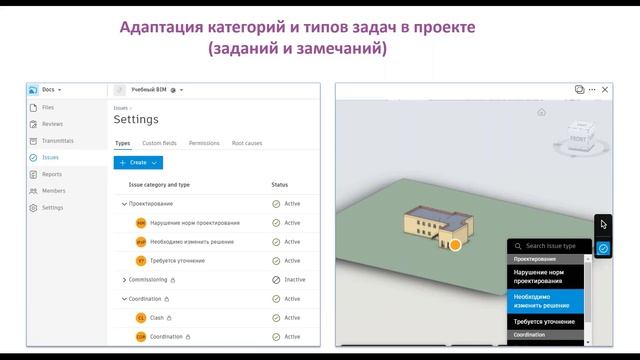This screenshot has width=640, height=360.
Task: Expand the Commissioning category
Action: pos(124,280)
